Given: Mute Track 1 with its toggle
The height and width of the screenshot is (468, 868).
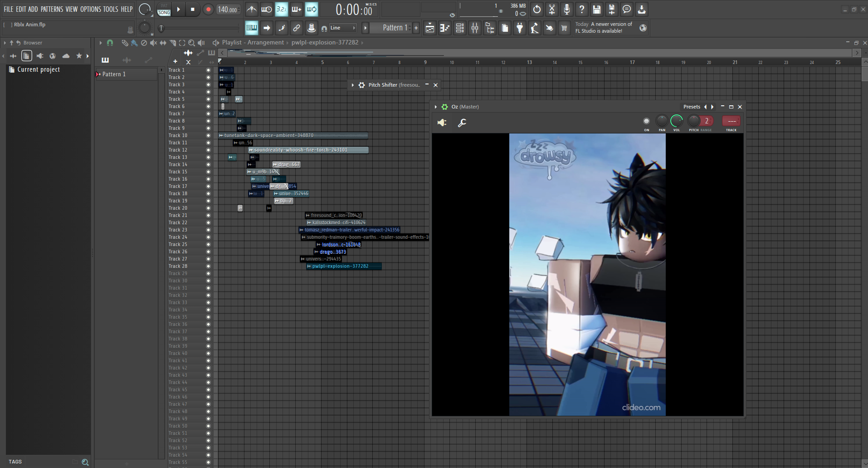Looking at the screenshot, I should click(208, 70).
